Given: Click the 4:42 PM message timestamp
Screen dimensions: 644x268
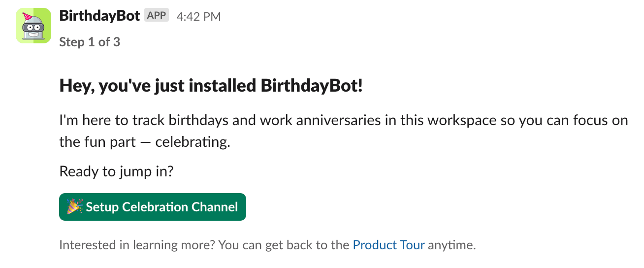Looking at the screenshot, I should pos(198,17).
